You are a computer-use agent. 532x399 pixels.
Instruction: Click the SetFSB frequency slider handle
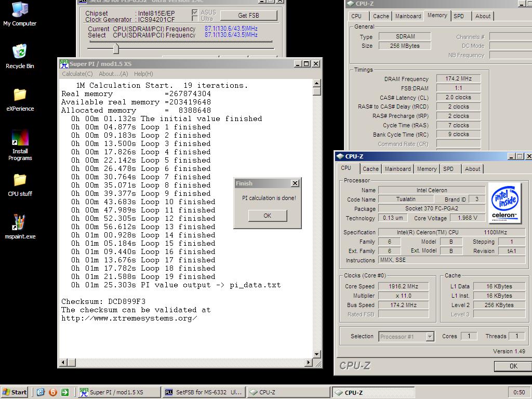[x=116, y=48]
